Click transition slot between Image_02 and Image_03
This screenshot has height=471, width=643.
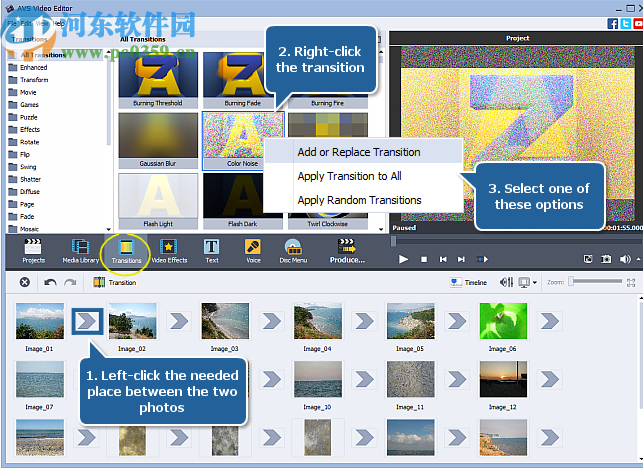179,321
